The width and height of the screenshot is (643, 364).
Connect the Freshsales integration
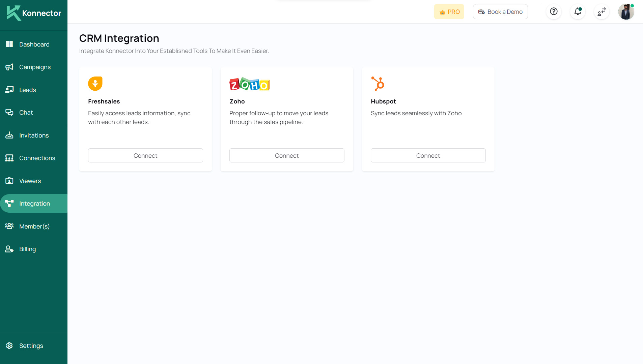[145, 155]
